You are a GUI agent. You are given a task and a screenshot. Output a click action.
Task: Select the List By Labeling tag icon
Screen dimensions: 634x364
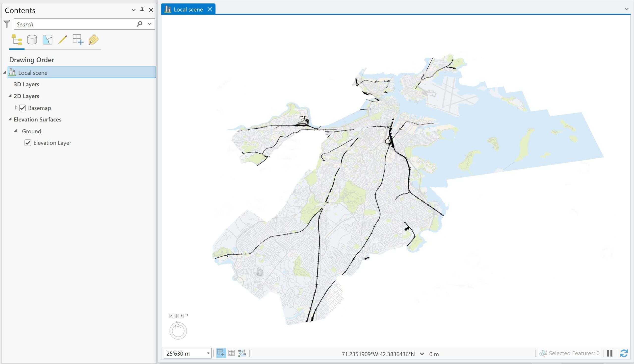93,40
